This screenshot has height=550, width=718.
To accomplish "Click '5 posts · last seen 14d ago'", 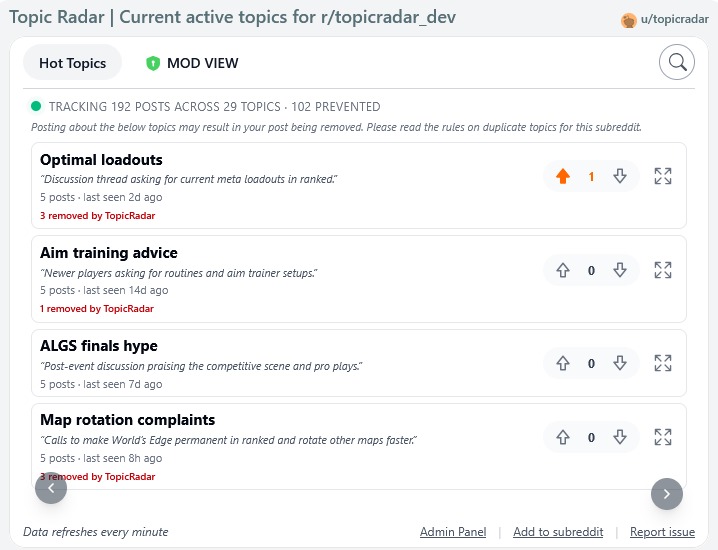I will tap(104, 290).
